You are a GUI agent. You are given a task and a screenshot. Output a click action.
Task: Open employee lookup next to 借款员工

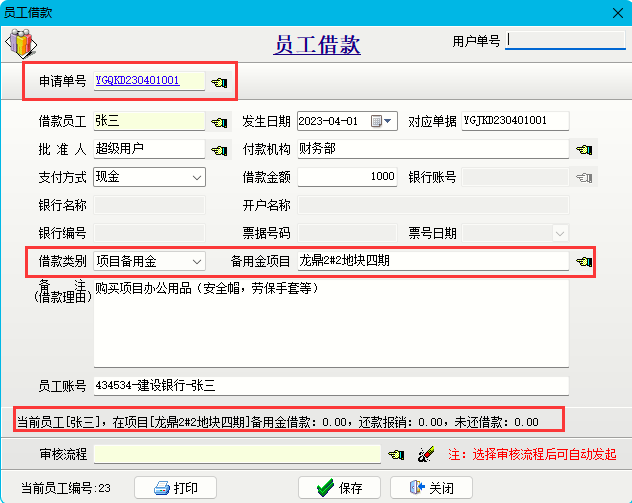(x=219, y=122)
